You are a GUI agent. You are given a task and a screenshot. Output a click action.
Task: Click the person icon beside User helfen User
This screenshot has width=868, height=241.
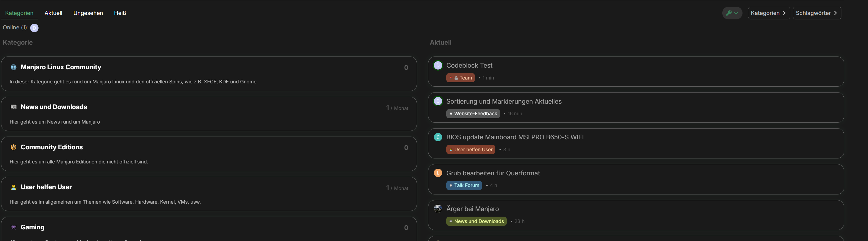[14, 188]
